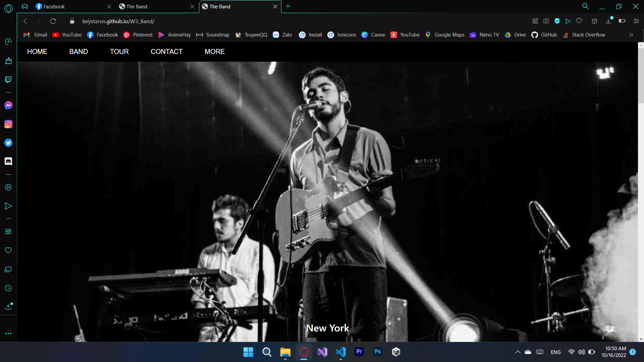Open the TOUR navigation menu item

pyautogui.click(x=119, y=52)
